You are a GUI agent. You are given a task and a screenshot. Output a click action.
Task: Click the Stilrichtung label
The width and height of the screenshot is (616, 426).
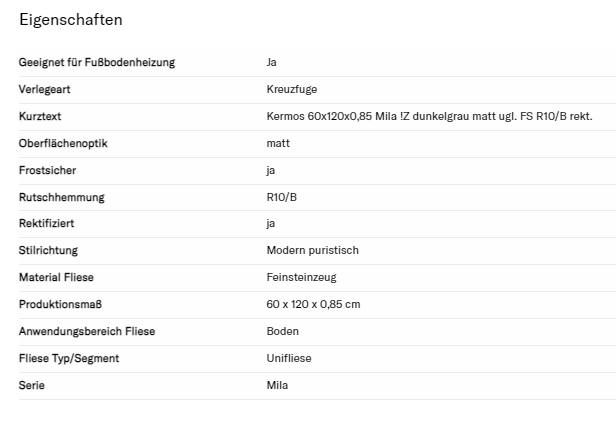[x=48, y=250]
